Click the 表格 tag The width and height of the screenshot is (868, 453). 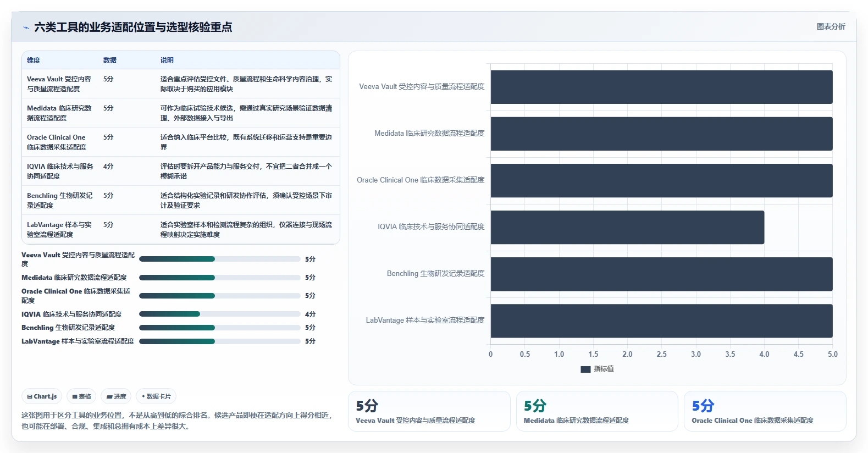[81, 396]
